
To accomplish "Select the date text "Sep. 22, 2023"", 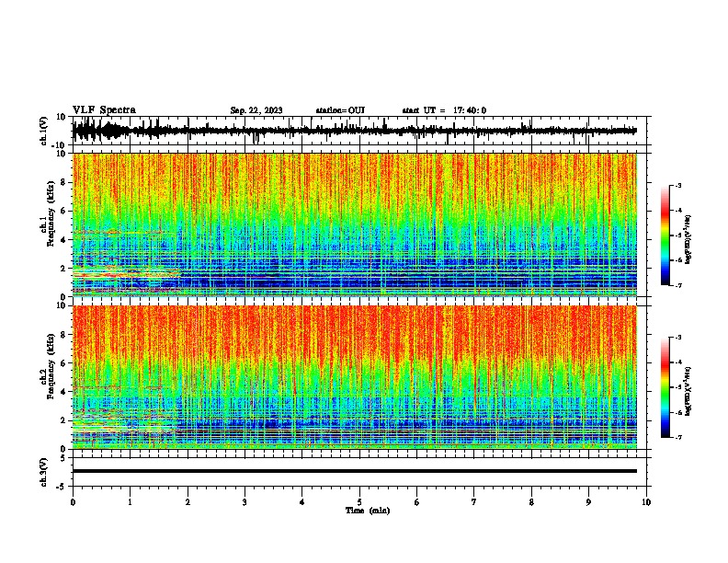I will tap(256, 110).
